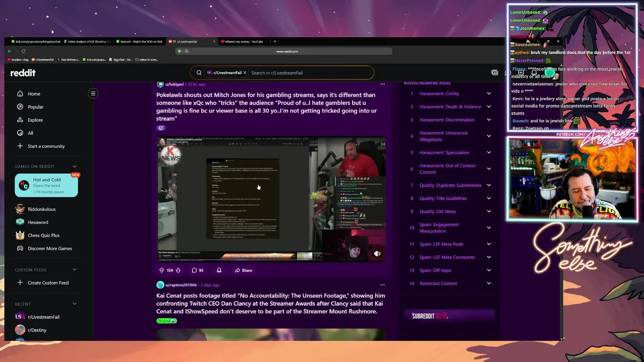Collapse the sidebar with the hamburger button
This screenshot has height=362, width=644.
coord(93,94)
